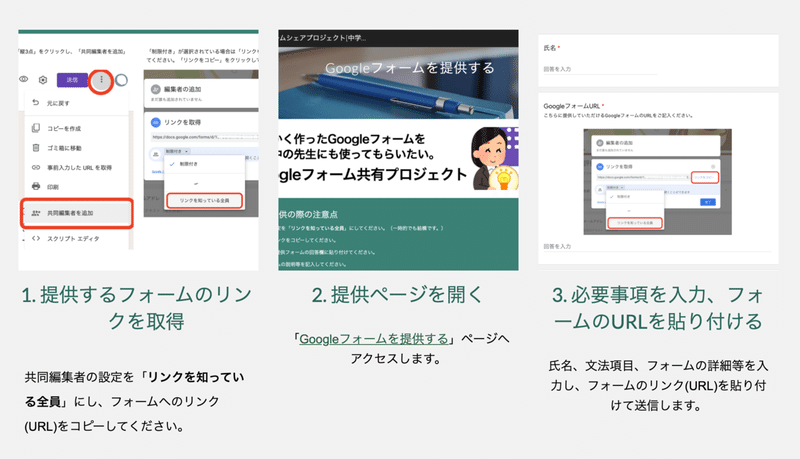Click the blue リンクを取得 link icon in step 1 image
The height and width of the screenshot is (459, 800).
[x=156, y=122]
